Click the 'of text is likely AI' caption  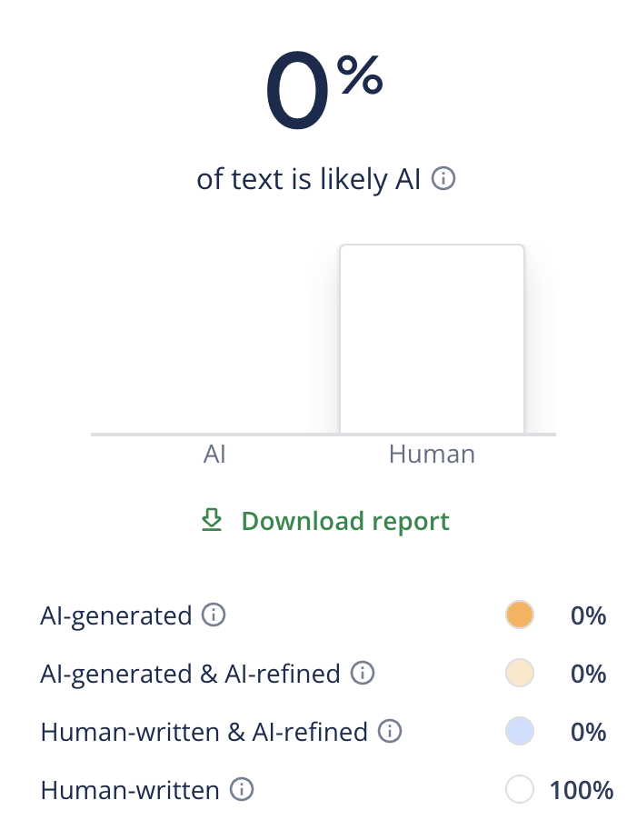click(309, 179)
